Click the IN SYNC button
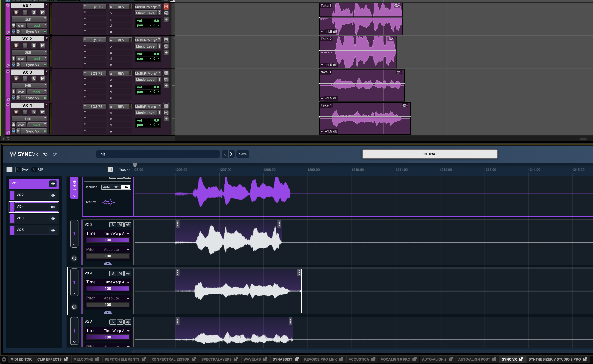Screen dimensions: 593x364 click(430, 154)
